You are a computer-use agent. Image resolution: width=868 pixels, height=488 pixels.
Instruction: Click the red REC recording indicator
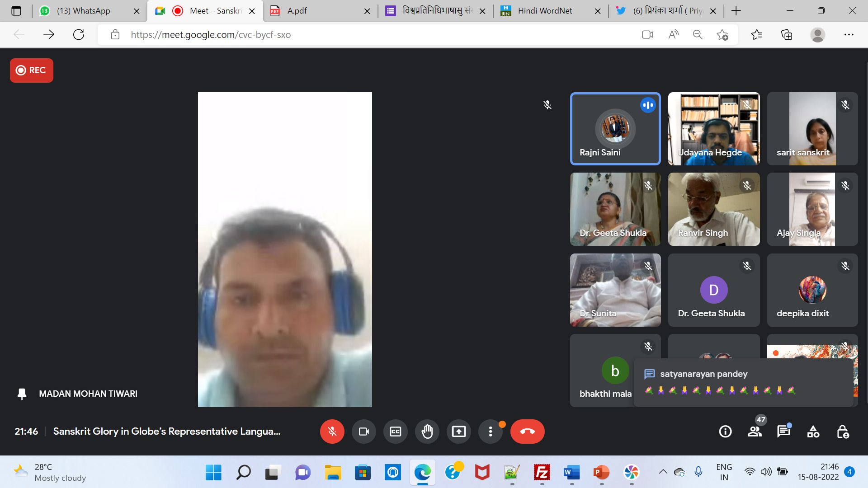[32, 70]
